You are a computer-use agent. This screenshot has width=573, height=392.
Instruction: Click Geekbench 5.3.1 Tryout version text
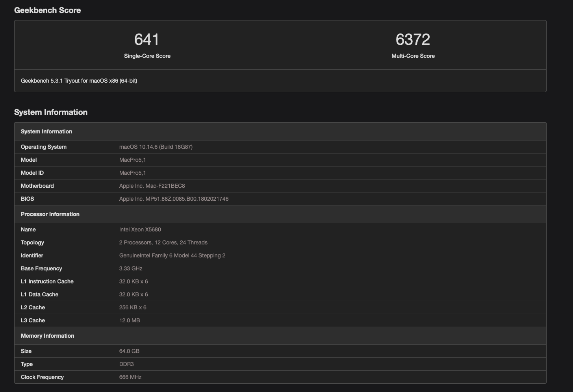(x=79, y=81)
